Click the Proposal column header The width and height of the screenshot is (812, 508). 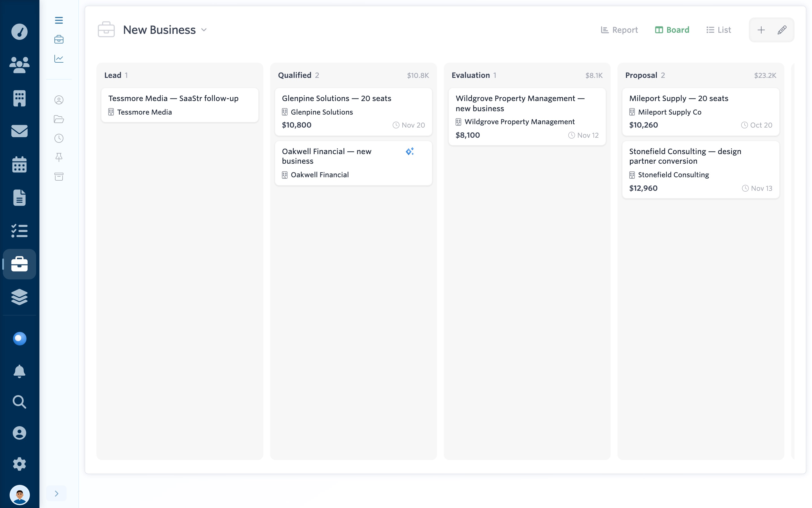pyautogui.click(x=641, y=75)
